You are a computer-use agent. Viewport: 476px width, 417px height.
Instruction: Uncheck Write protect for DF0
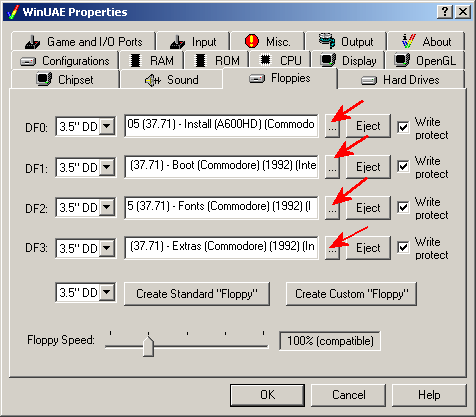[403, 127]
